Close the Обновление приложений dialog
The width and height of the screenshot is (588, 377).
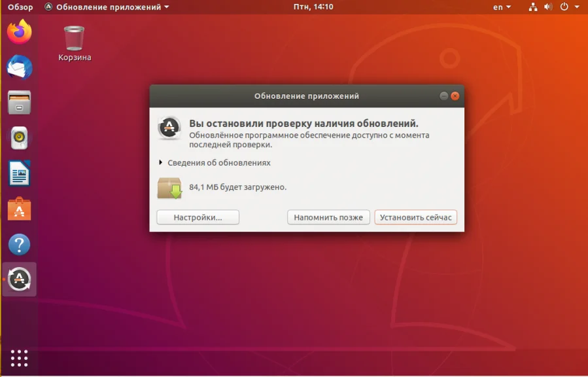pos(455,96)
